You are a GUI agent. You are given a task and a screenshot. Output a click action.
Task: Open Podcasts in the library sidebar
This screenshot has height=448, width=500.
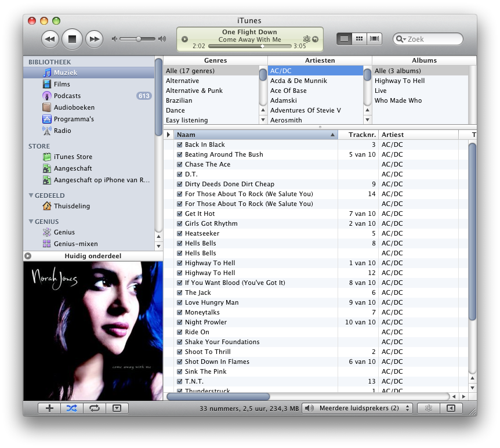pos(67,96)
